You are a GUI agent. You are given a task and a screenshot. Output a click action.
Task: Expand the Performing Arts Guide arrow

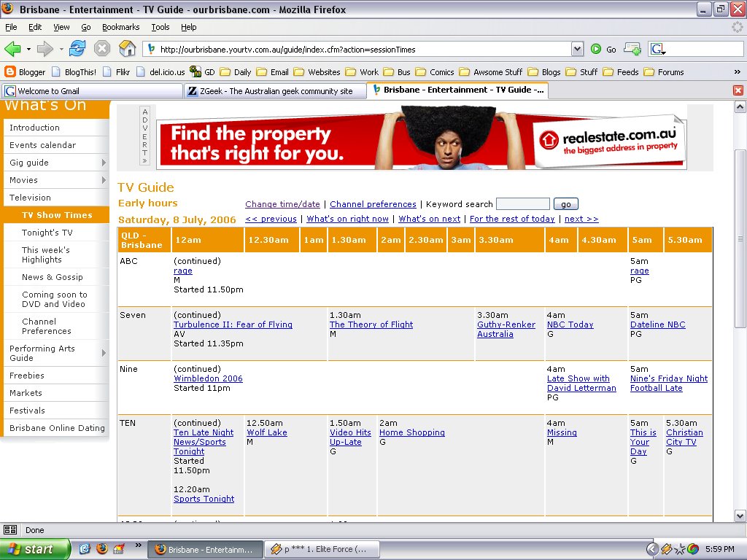tap(104, 353)
